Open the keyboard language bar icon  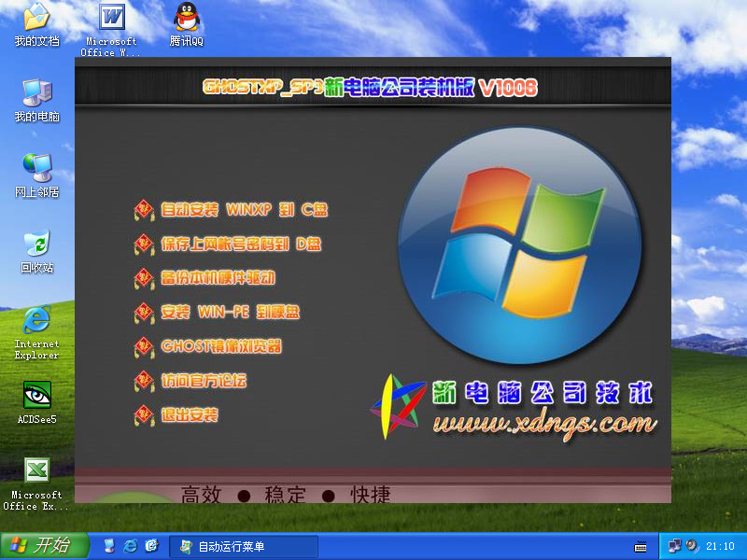(x=641, y=546)
